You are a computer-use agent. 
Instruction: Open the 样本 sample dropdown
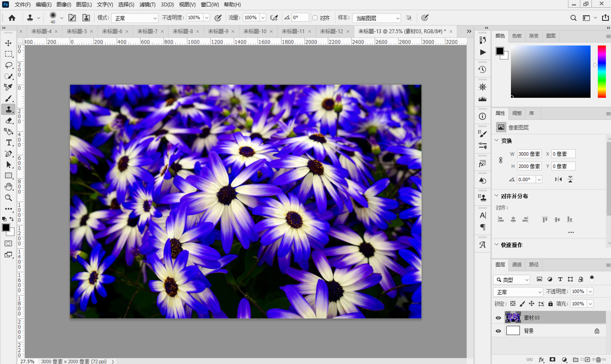coord(377,18)
